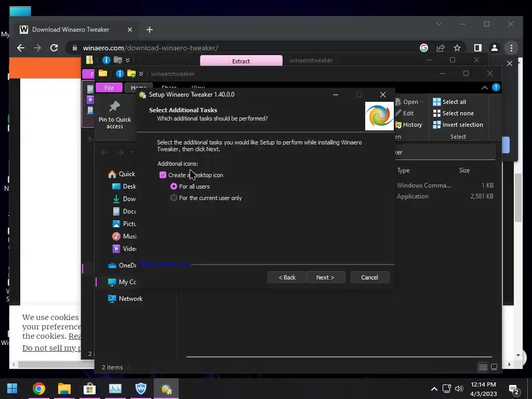The height and width of the screenshot is (399, 532).
Task: Cancel the Winaero Tweaker setup
Action: pos(369,277)
